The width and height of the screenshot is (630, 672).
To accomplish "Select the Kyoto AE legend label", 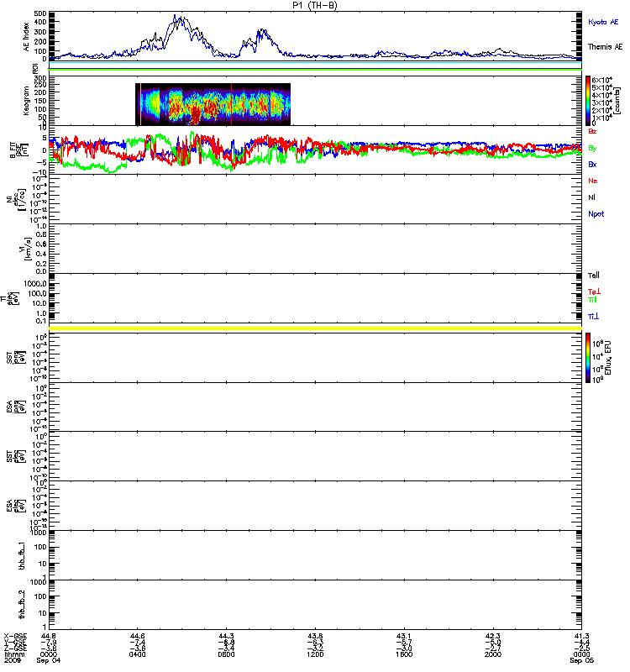I will (x=603, y=22).
